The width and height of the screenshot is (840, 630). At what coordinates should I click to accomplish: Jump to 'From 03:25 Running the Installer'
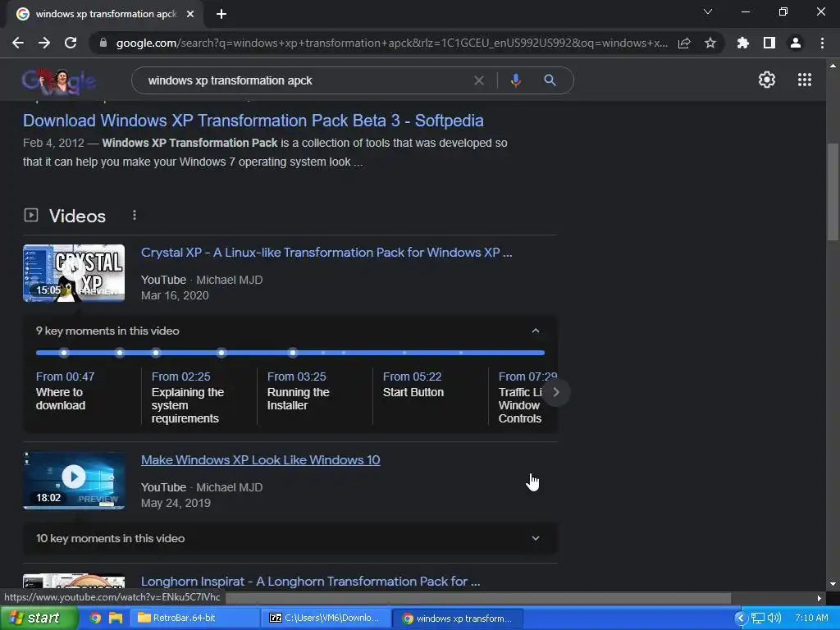(298, 391)
